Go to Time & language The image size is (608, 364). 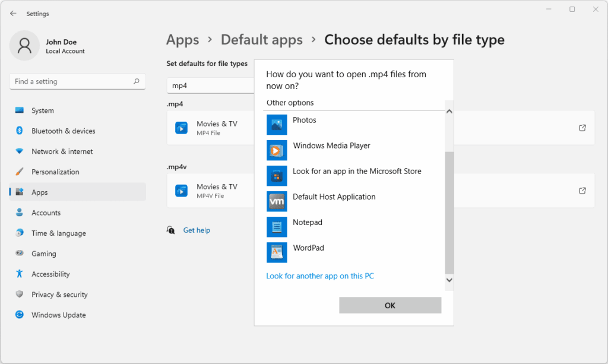tap(78, 233)
